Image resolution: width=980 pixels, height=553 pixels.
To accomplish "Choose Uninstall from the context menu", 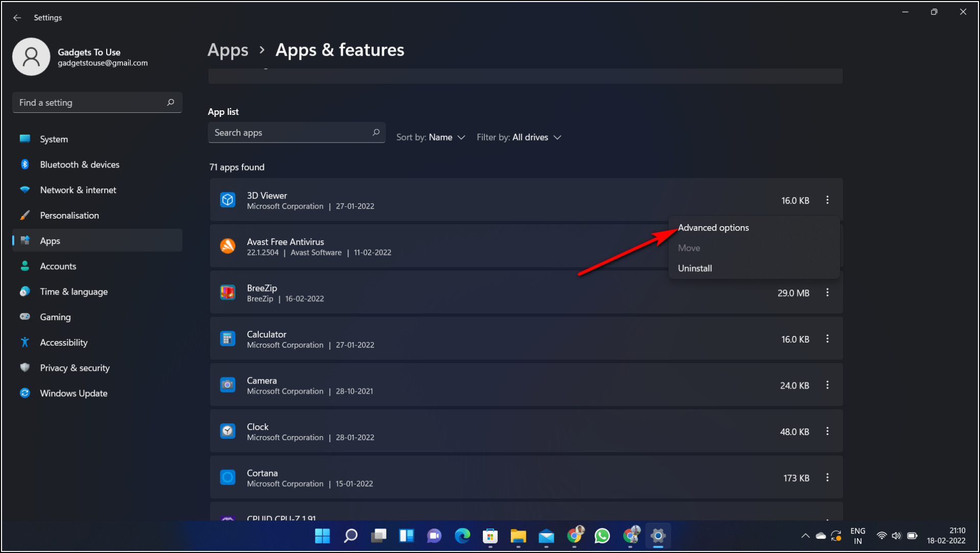I will coord(695,268).
